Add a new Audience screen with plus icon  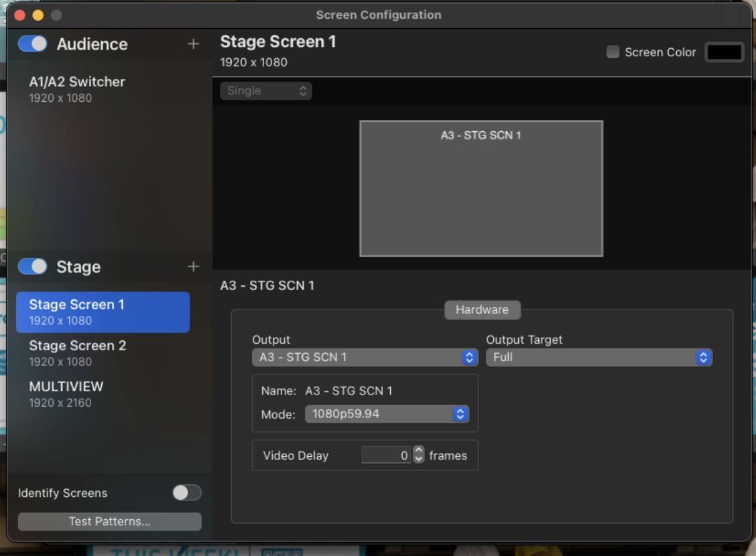[193, 44]
